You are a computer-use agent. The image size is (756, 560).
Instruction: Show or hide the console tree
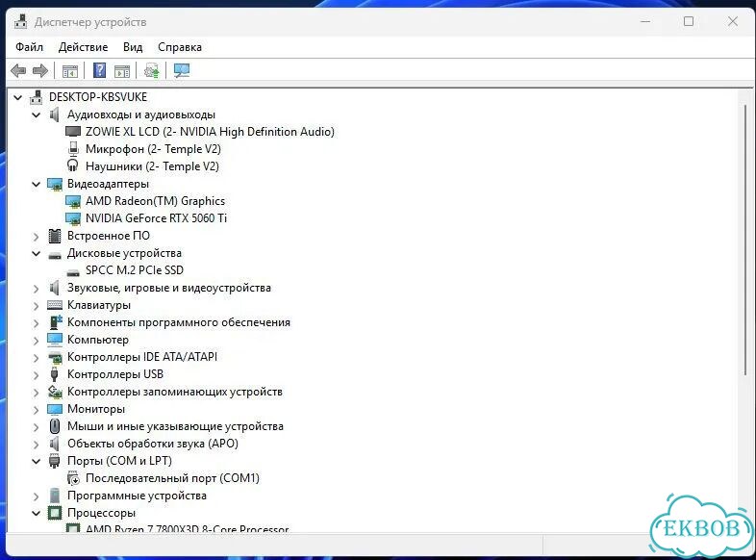point(70,71)
